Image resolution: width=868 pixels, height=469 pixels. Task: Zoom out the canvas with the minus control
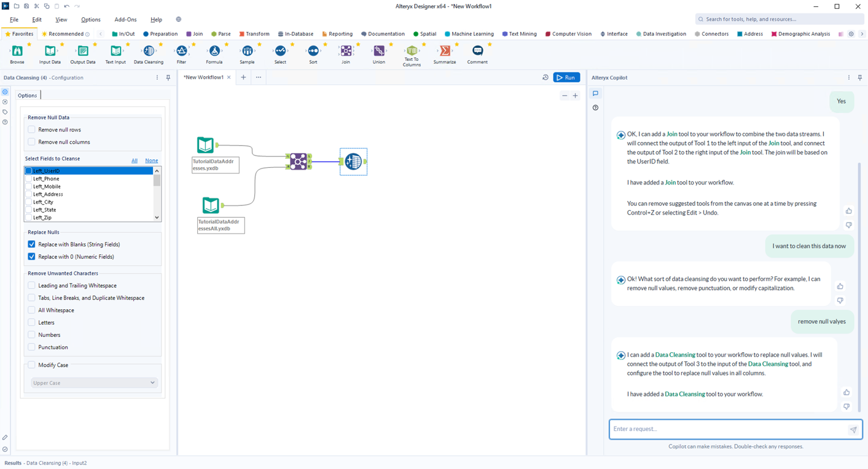click(565, 95)
